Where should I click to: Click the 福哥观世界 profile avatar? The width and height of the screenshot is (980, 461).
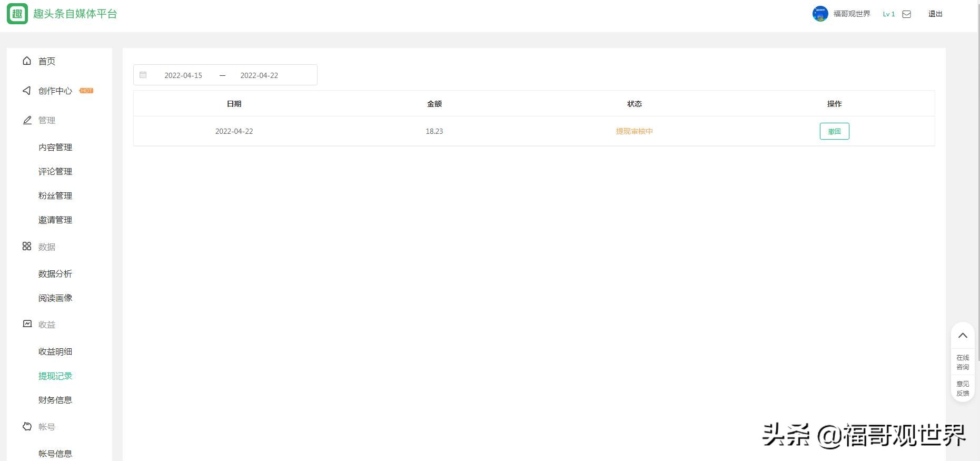pos(820,14)
